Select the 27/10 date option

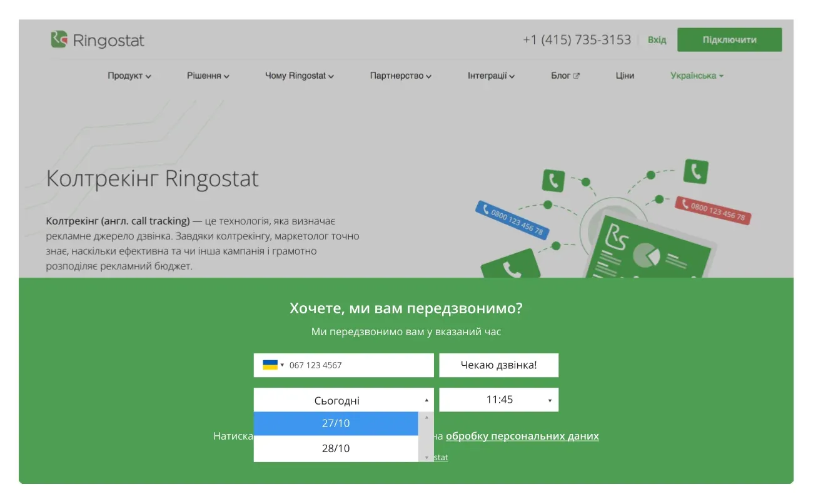(x=336, y=423)
